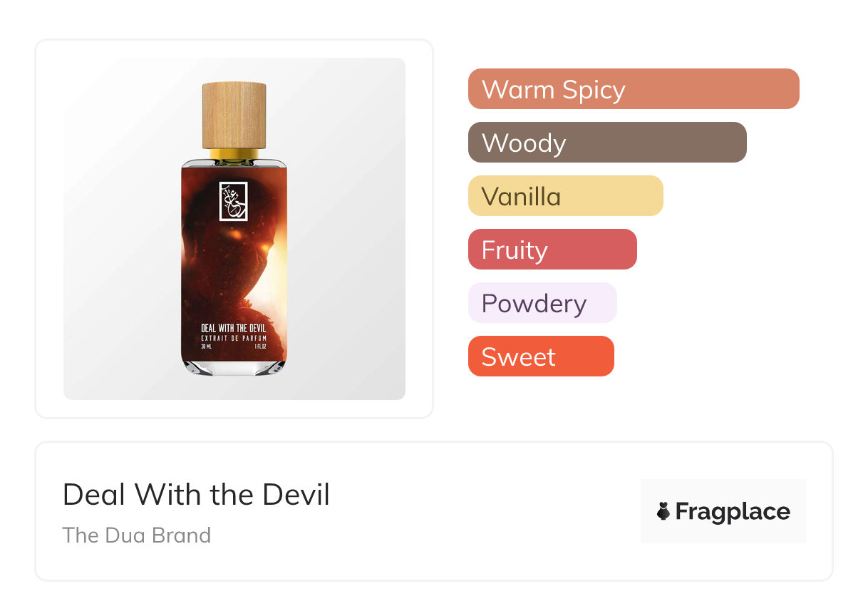Click the Deal With the Devil title
The image size is (868, 616).
(x=196, y=494)
